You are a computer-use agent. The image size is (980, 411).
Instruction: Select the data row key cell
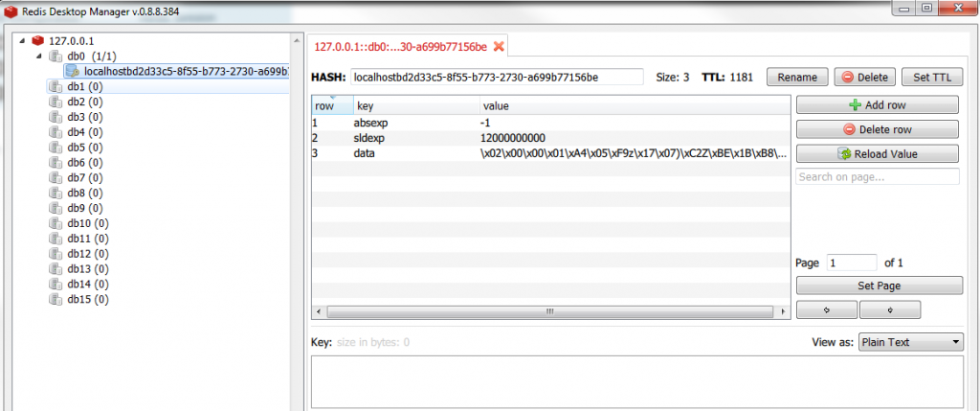416,153
